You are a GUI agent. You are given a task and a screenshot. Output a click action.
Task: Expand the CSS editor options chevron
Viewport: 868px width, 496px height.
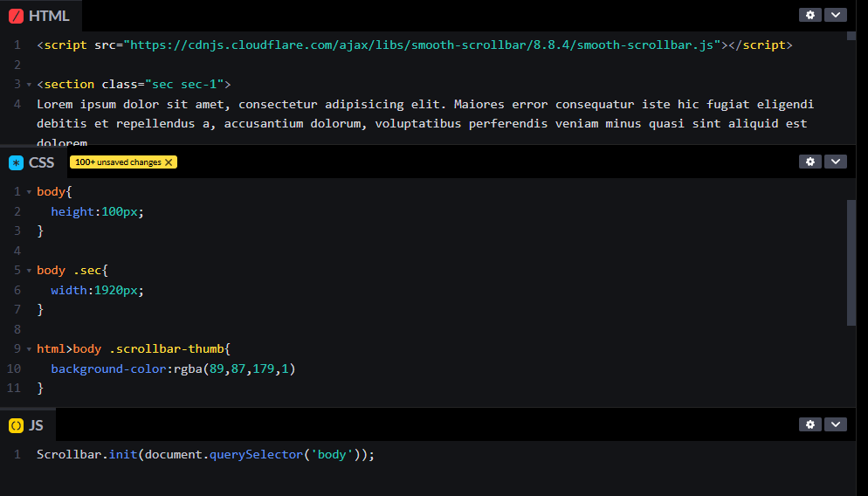(x=836, y=162)
